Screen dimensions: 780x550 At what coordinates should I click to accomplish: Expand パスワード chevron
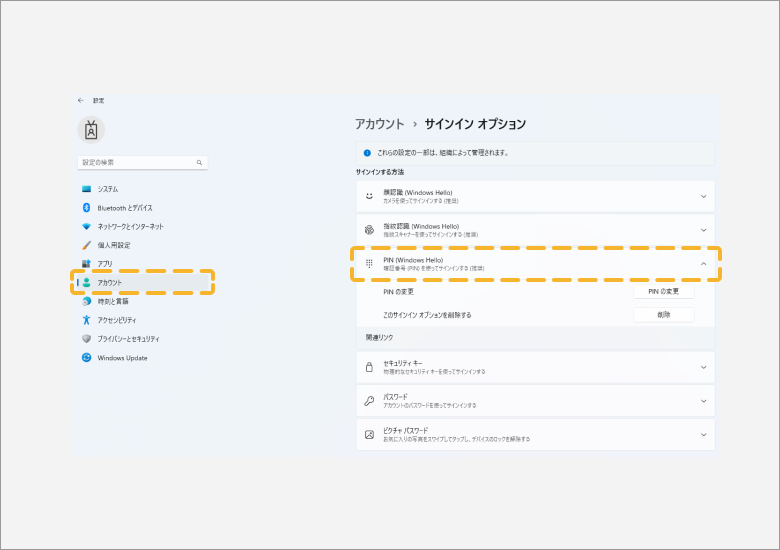coord(703,401)
